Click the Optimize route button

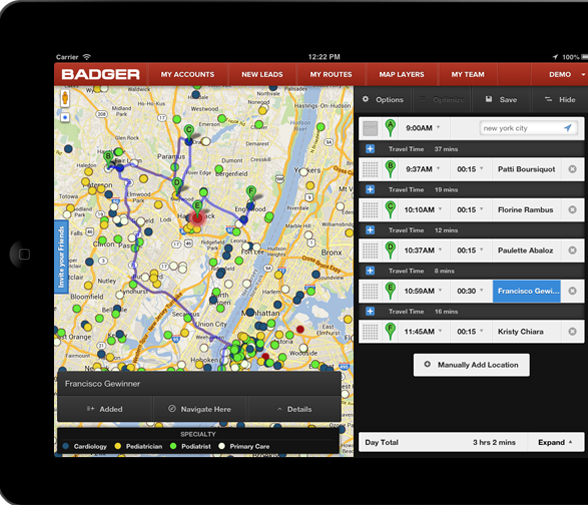442,99
